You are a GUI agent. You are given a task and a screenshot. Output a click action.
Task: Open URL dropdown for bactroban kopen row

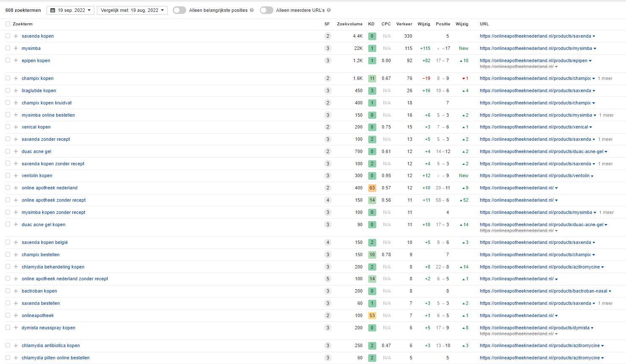click(x=610, y=291)
